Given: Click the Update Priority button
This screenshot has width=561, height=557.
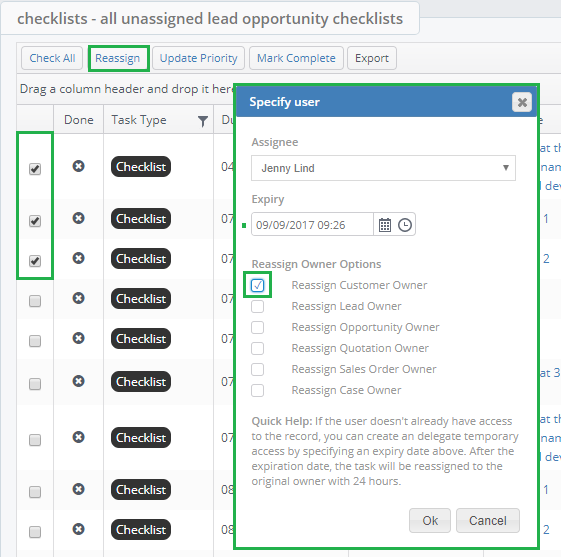Looking at the screenshot, I should point(199,58).
